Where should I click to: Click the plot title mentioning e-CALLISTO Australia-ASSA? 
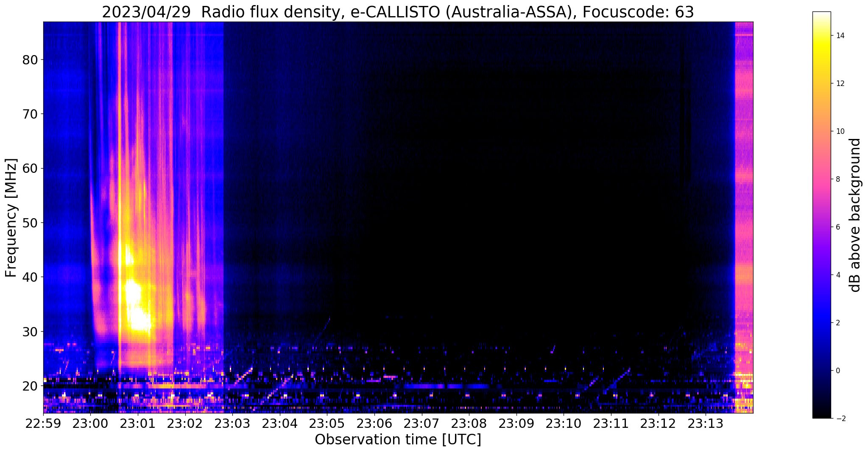[398, 12]
